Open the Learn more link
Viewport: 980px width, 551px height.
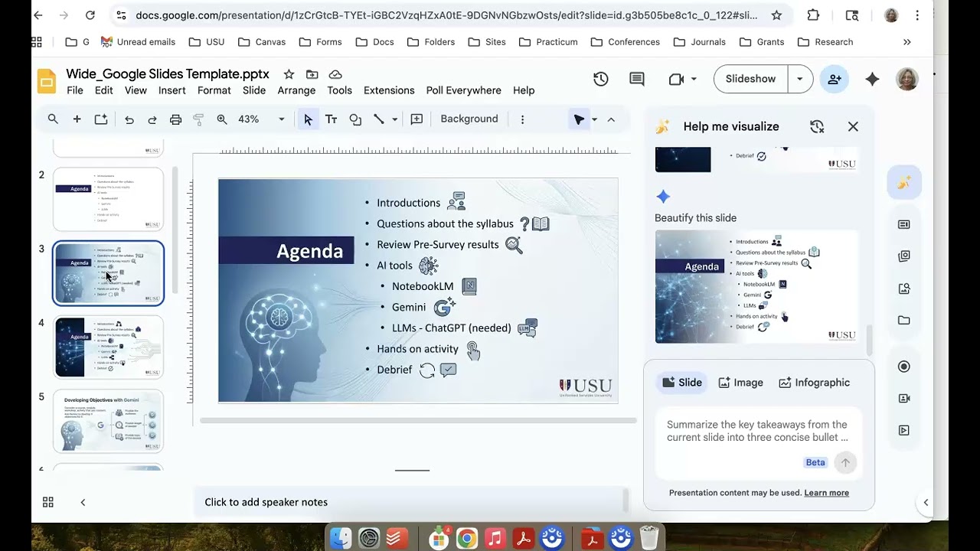tap(826, 493)
